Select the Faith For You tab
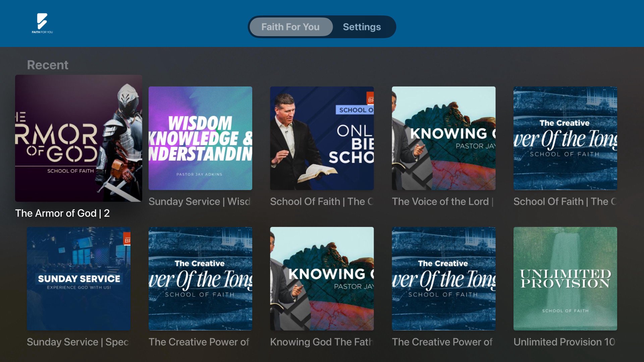644x362 pixels. 290,27
